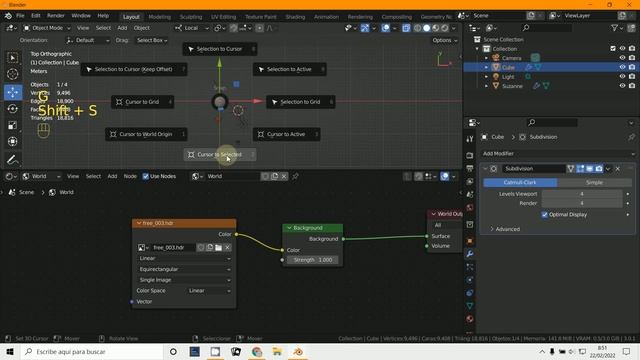Screen dimensions: 640x360
Task: Open Orientation Default dropdown
Action: [88, 40]
